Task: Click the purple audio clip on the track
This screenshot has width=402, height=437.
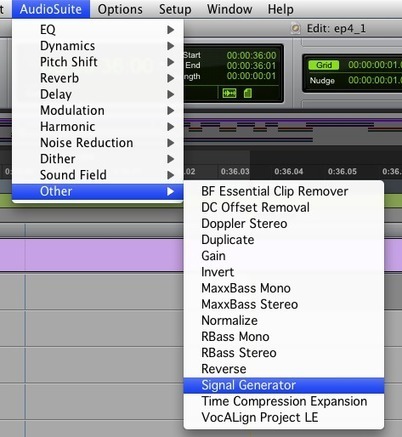Action: pos(92,255)
